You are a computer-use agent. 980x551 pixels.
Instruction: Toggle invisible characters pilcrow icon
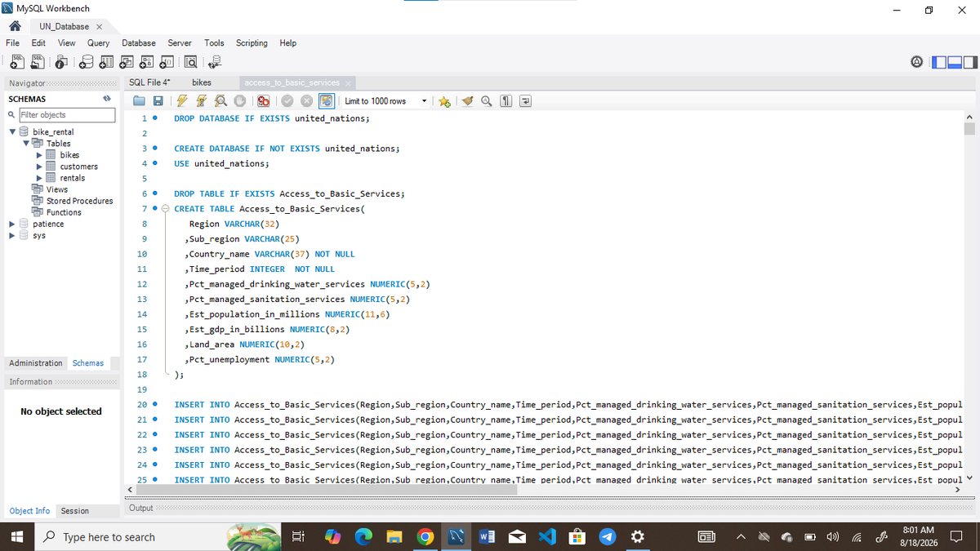[506, 101]
